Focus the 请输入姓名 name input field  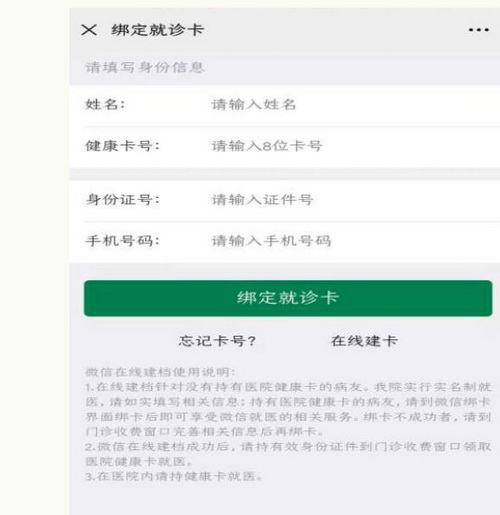click(x=353, y=105)
